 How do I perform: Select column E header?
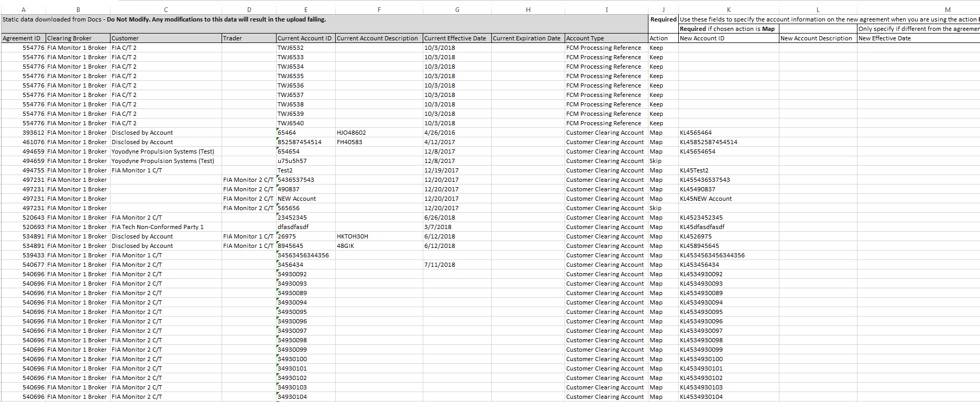coord(306,9)
